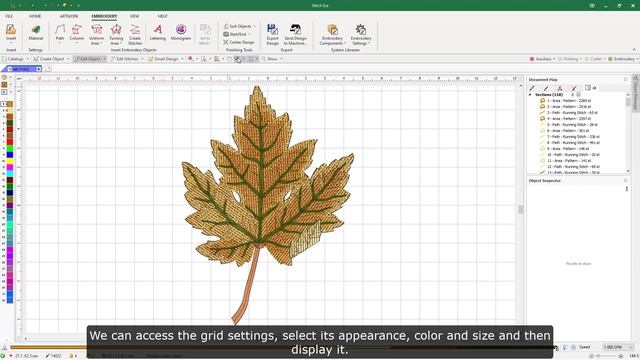Collapse the Sections (118) tree node

530,95
